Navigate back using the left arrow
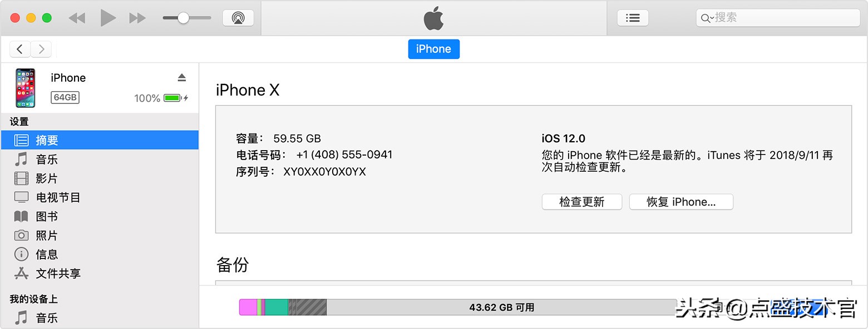This screenshot has height=329, width=868. coord(19,49)
